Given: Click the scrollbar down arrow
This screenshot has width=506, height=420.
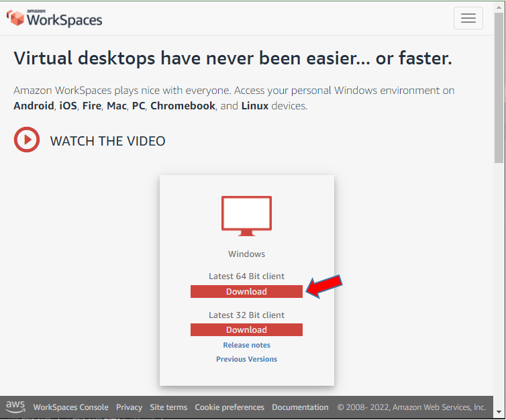Looking at the screenshot, I should click(499, 412).
